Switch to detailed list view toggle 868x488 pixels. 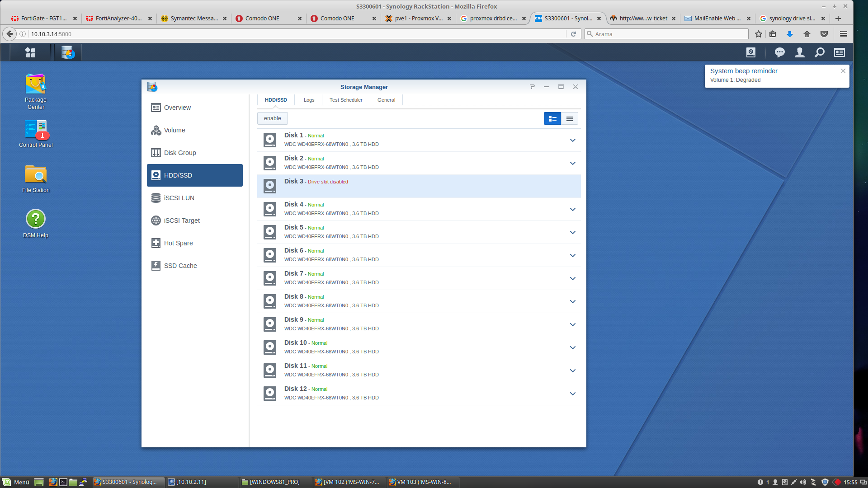[552, 118]
